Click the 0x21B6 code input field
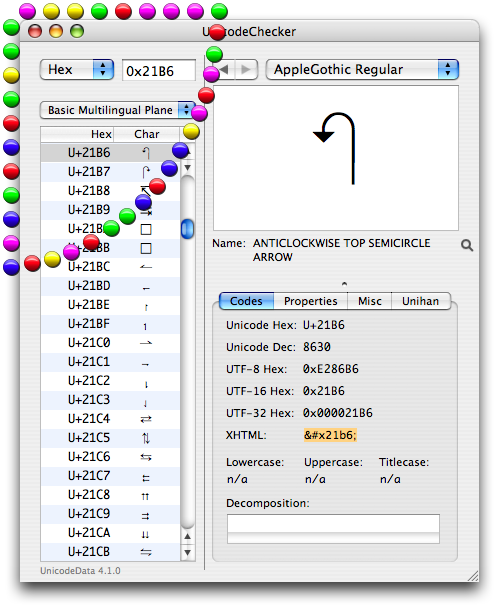Screen dimensions: 503x607 [159, 70]
